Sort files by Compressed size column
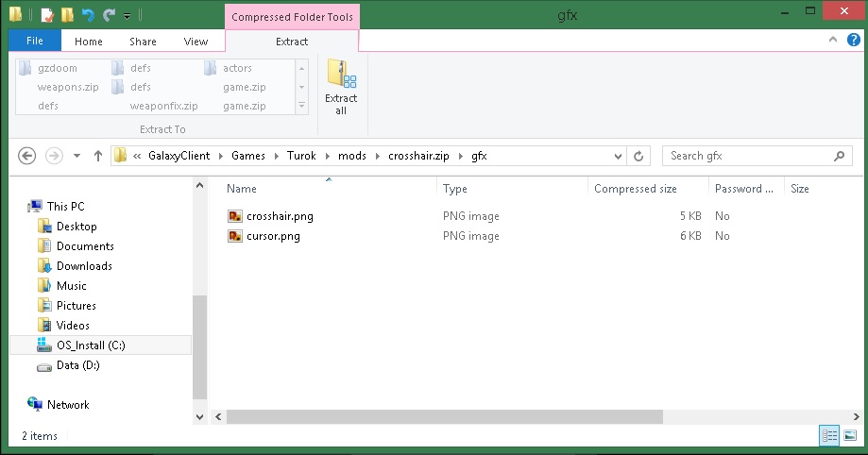 635,189
